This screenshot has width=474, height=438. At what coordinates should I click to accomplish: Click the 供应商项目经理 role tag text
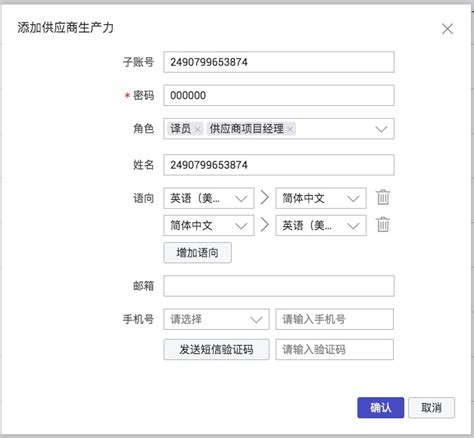tap(247, 129)
